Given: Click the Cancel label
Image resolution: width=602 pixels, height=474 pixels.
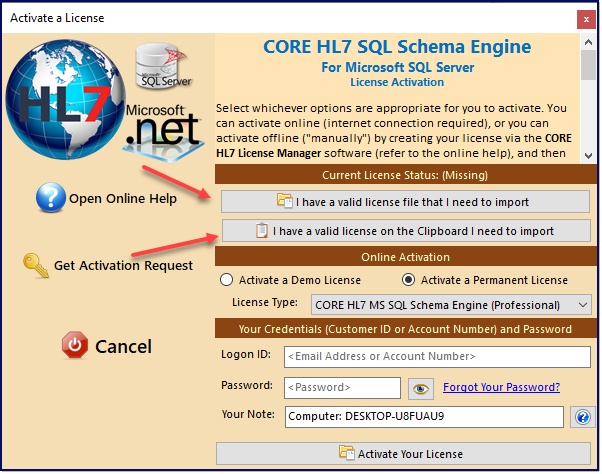Looking at the screenshot, I should tap(123, 347).
